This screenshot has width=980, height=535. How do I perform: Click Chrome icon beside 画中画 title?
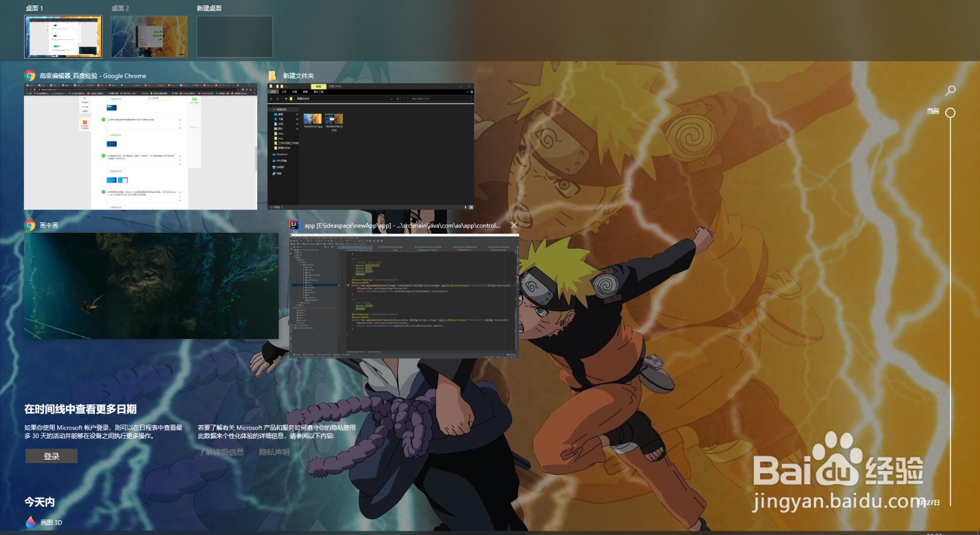(29, 225)
